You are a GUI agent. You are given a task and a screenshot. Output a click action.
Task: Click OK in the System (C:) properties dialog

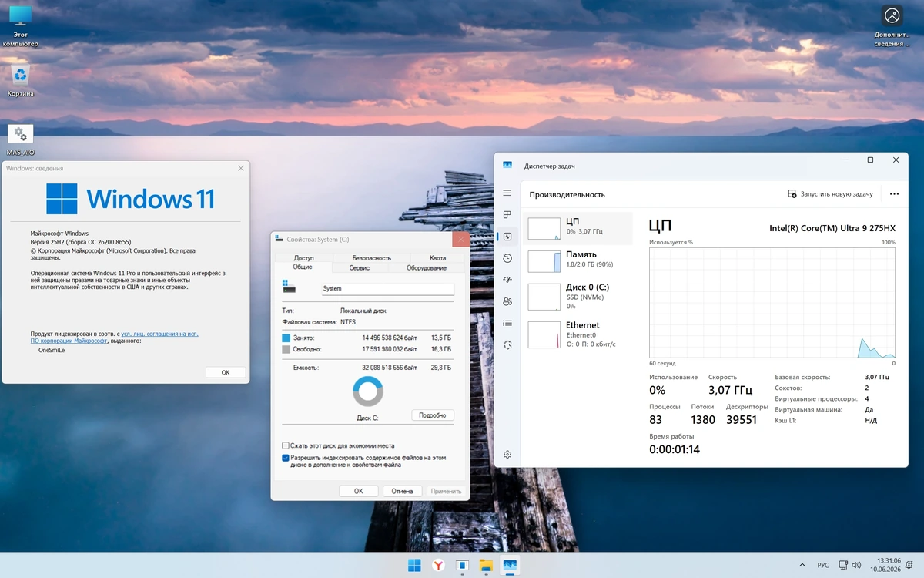tap(359, 491)
